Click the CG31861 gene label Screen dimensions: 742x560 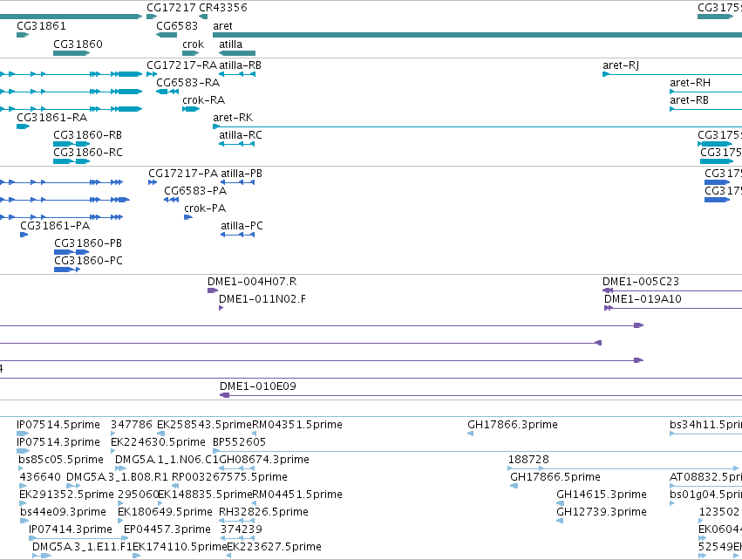coord(41,26)
